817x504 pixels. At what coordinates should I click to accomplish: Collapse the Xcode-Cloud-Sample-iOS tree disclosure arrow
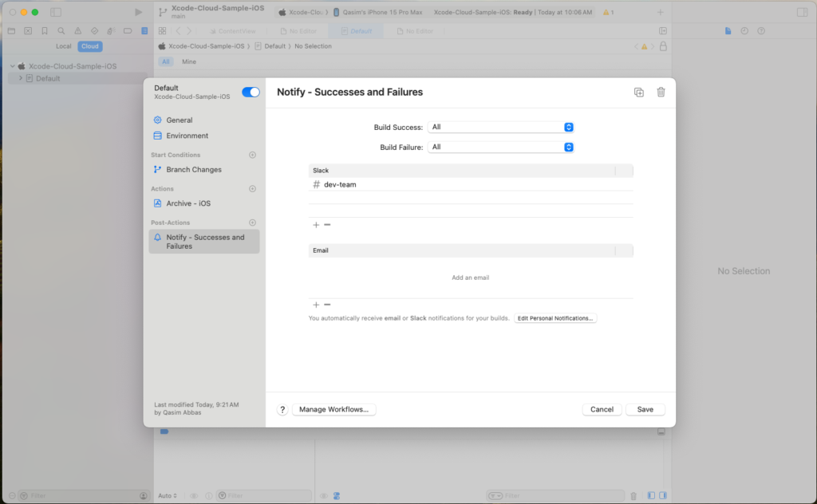coord(13,66)
